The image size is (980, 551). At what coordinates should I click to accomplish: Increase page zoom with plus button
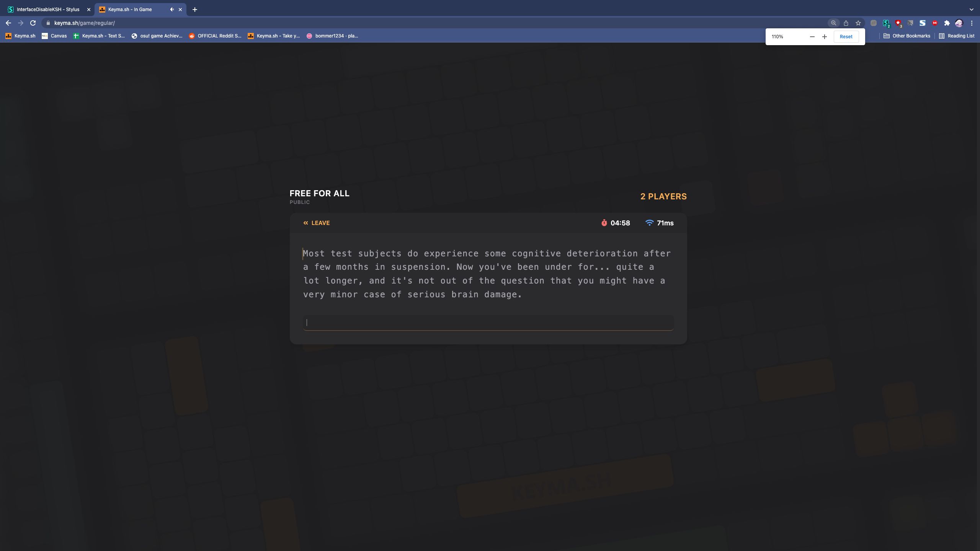(825, 37)
